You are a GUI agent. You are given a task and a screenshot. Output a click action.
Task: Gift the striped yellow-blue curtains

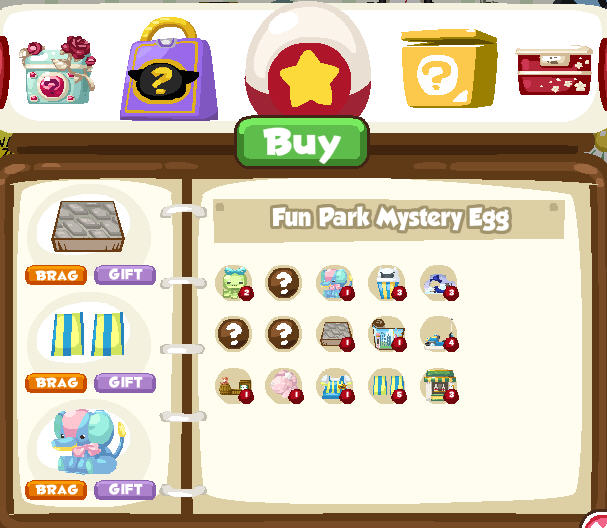pos(125,383)
